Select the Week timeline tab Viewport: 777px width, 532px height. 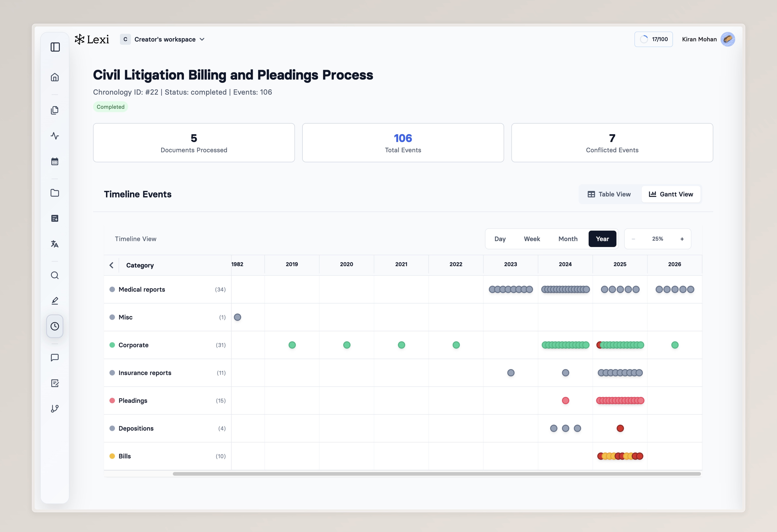click(532, 239)
